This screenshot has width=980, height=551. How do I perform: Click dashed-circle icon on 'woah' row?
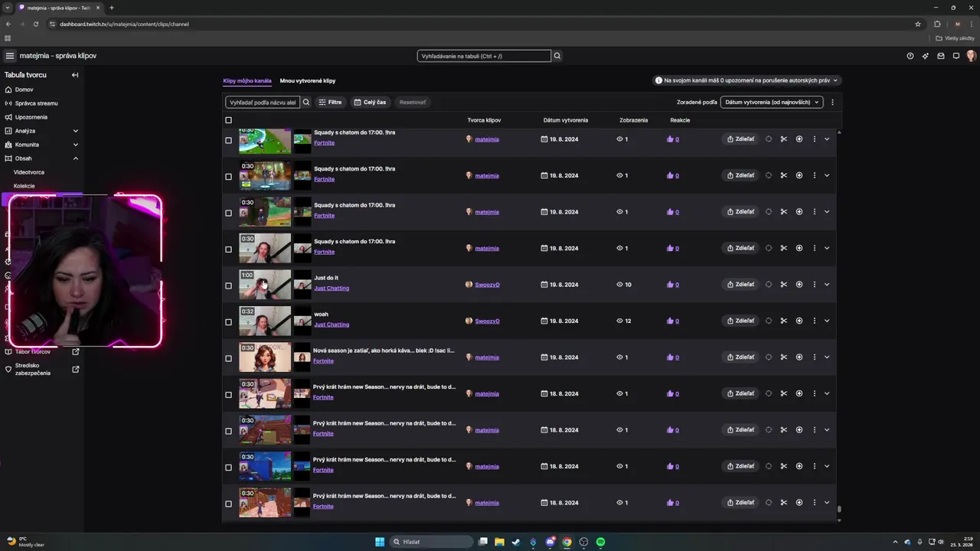769,321
